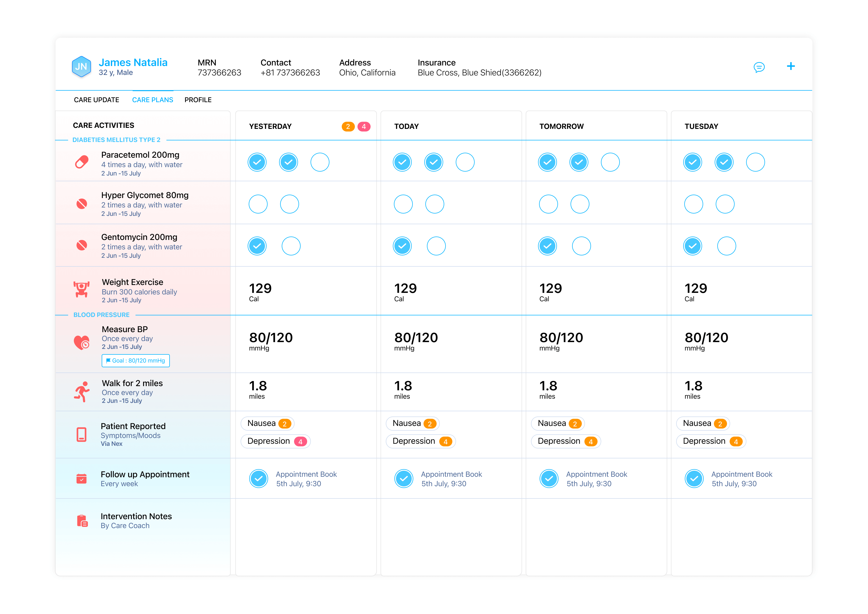Switch to the Care Update tab
868x614 pixels.
96,100
